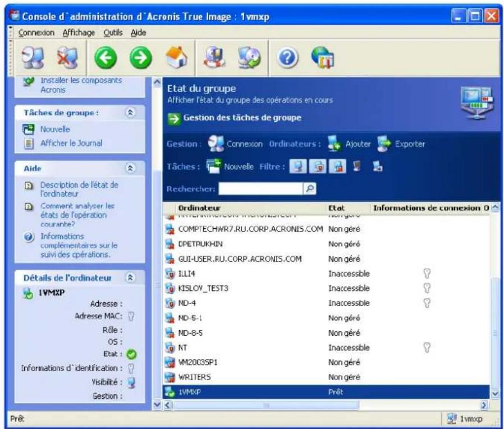Click the Connexion icon beside Gestion
Screen dimensions: 504x429
click(216, 144)
